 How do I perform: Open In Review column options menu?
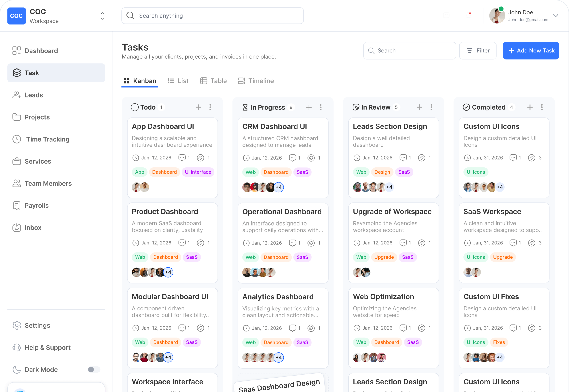431,107
